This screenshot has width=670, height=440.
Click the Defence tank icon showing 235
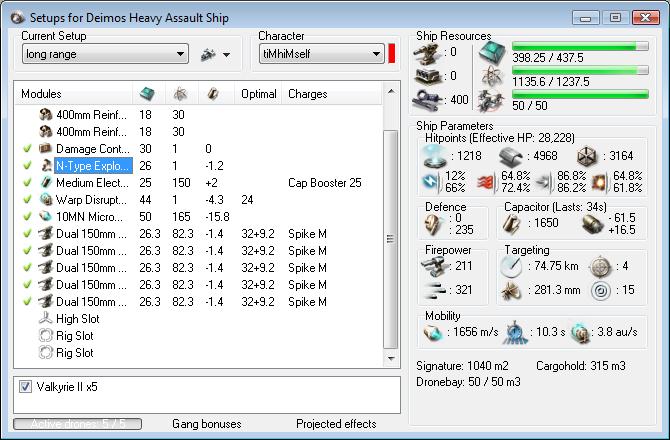434,224
